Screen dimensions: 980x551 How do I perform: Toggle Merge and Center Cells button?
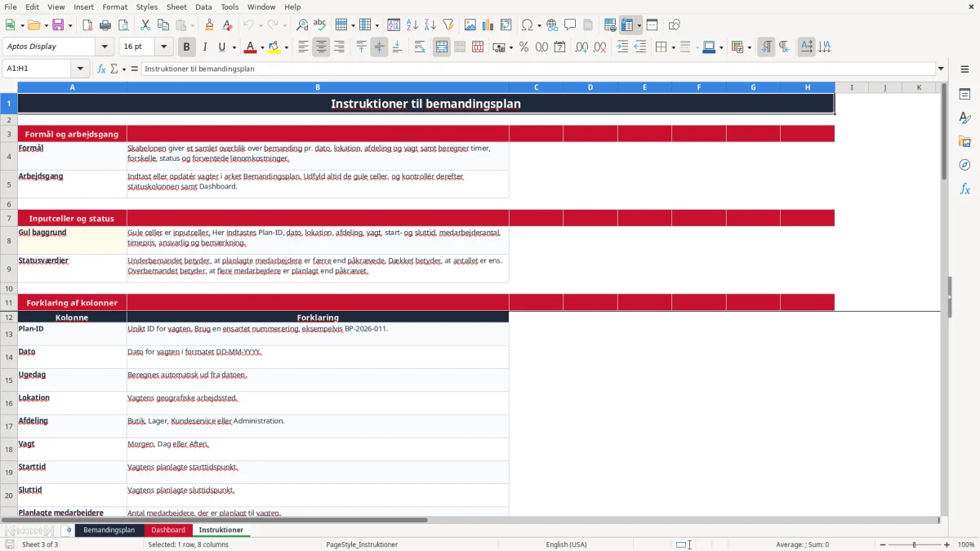coord(442,47)
